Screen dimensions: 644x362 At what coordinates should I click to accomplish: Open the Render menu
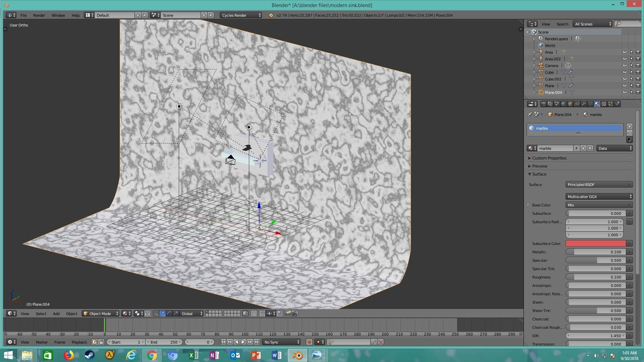click(39, 15)
